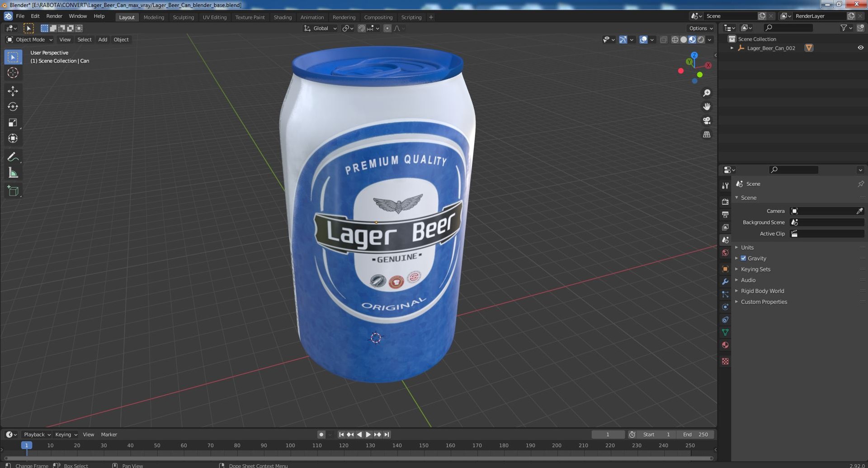The image size is (868, 468).
Task: Select the Annotate tool
Action: (x=13, y=157)
